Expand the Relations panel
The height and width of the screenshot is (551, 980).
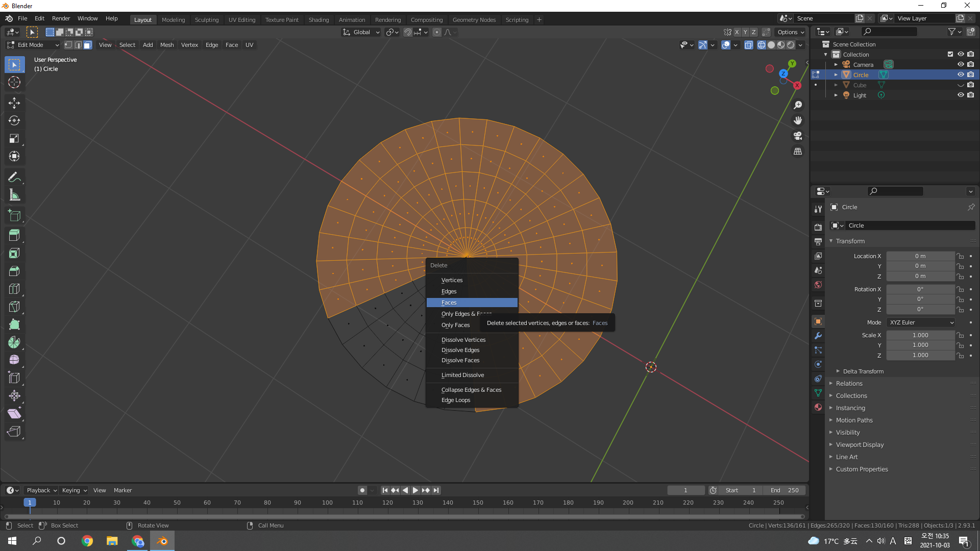pos(849,384)
